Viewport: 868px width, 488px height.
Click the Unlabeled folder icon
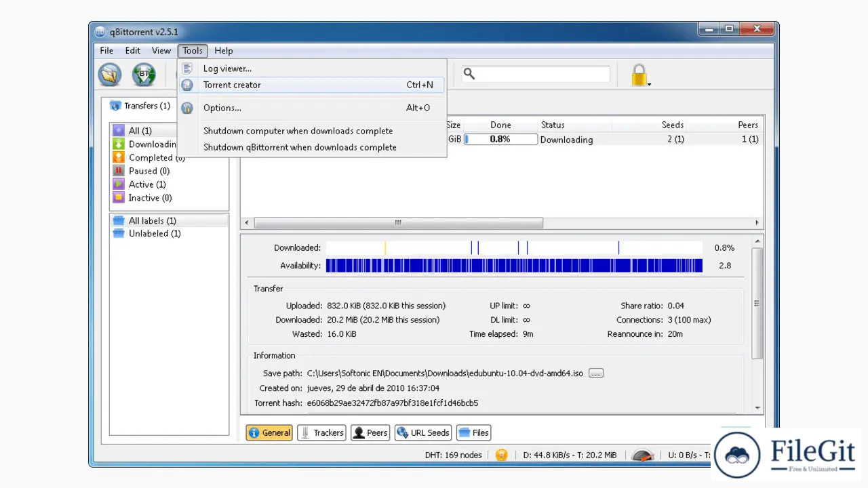pyautogui.click(x=119, y=234)
